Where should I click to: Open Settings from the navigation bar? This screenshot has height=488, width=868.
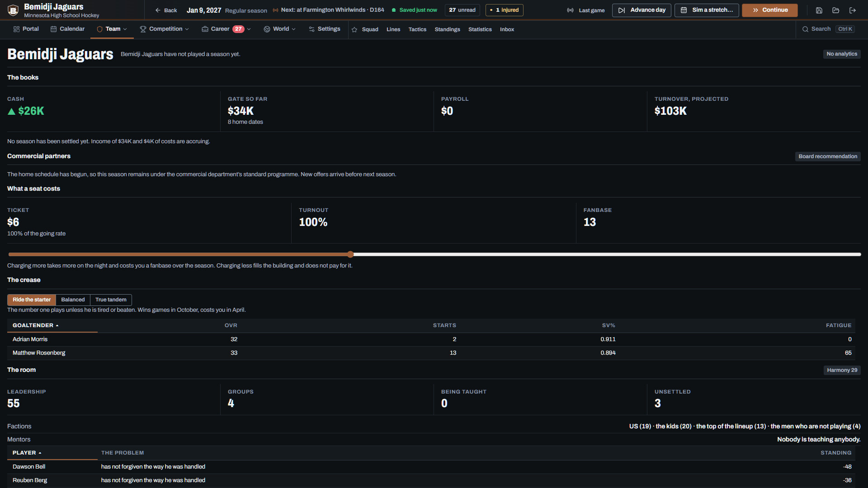click(324, 29)
